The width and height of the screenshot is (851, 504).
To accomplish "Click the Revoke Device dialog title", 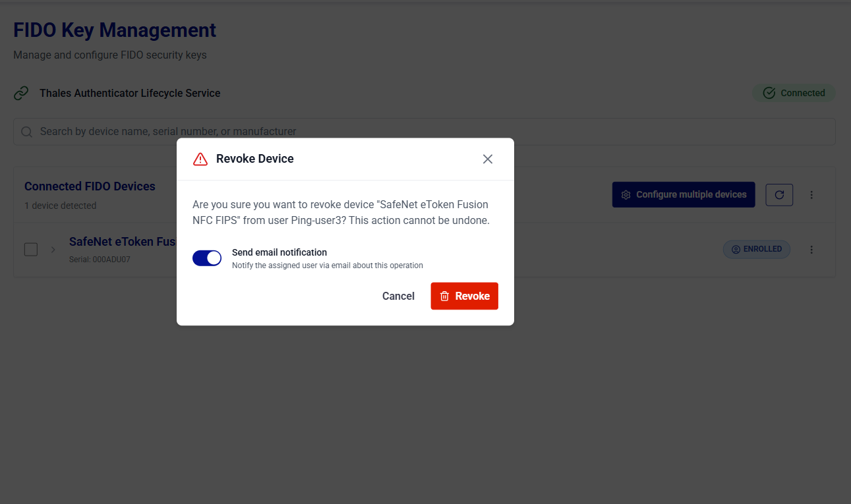I will pos(255,159).
